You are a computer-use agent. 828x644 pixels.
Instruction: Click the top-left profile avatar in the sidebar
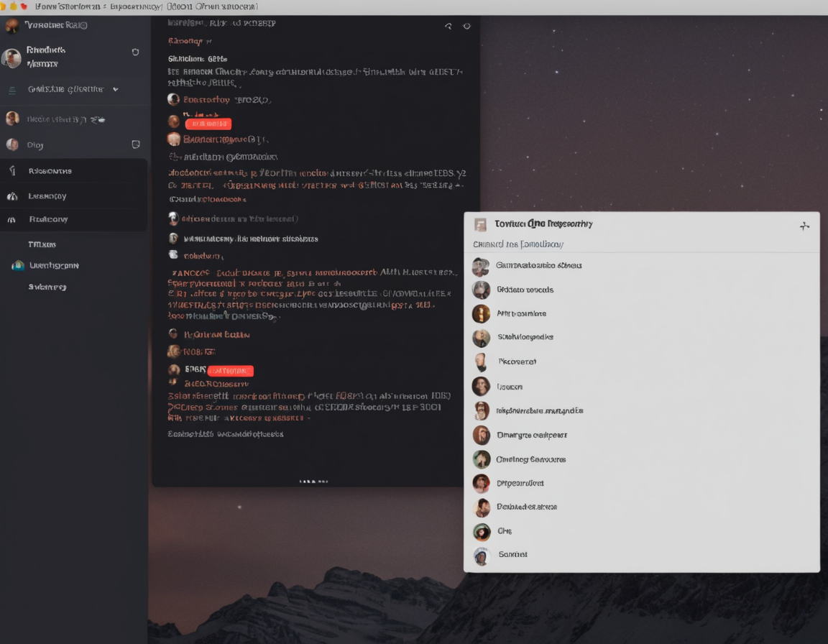[x=11, y=27]
